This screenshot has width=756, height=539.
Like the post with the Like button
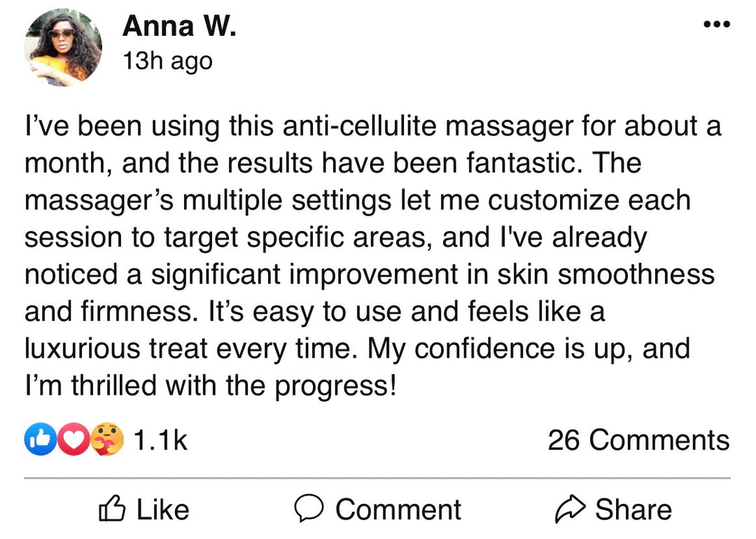(143, 509)
